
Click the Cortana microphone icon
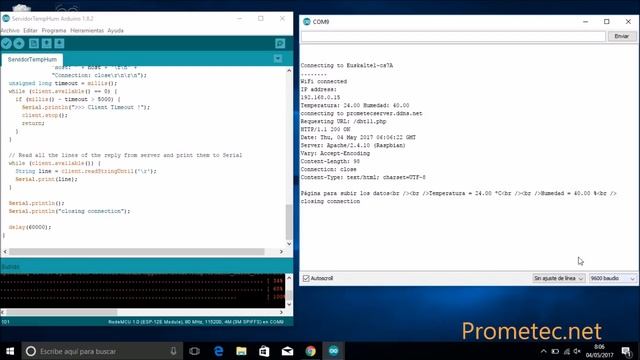point(173,351)
